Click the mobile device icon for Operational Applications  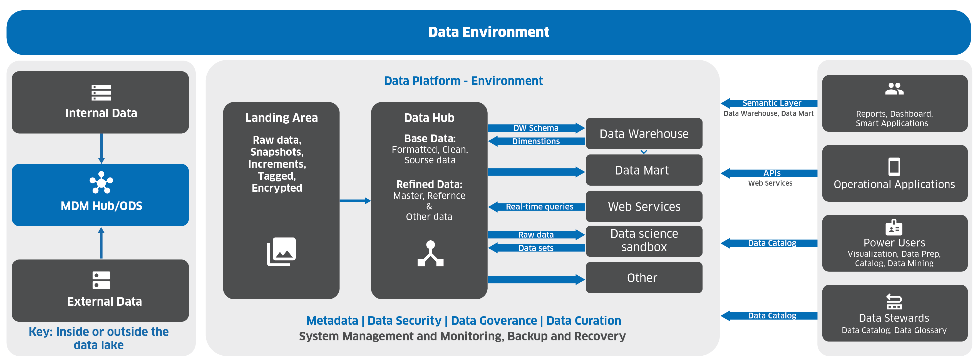tap(894, 167)
